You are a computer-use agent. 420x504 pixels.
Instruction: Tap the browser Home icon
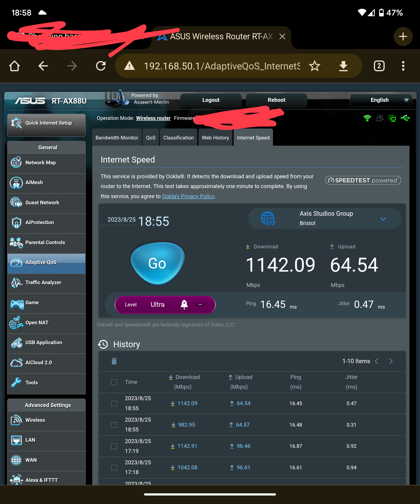pos(14,66)
